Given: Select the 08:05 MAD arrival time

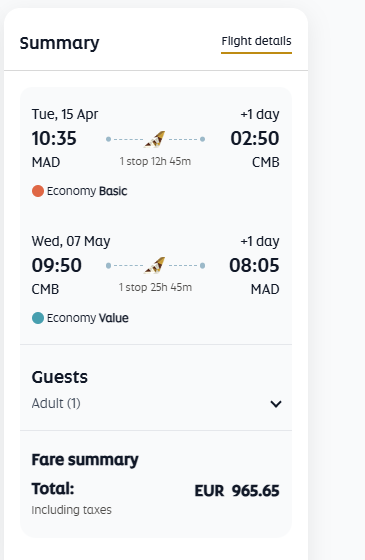Looking at the screenshot, I should pos(254,265).
